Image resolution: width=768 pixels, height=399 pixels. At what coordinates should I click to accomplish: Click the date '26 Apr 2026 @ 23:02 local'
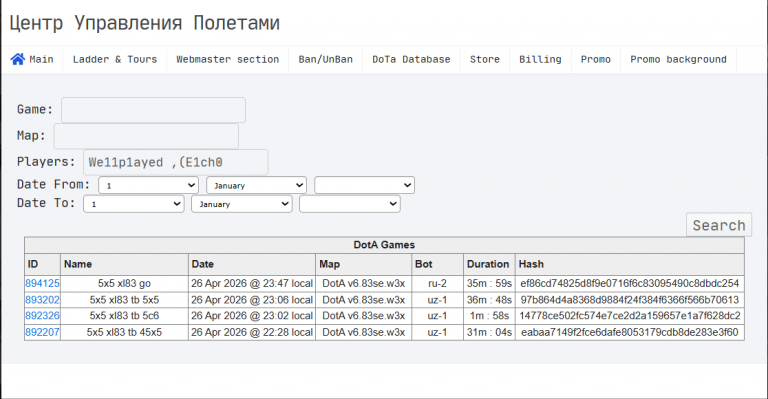pos(252,316)
